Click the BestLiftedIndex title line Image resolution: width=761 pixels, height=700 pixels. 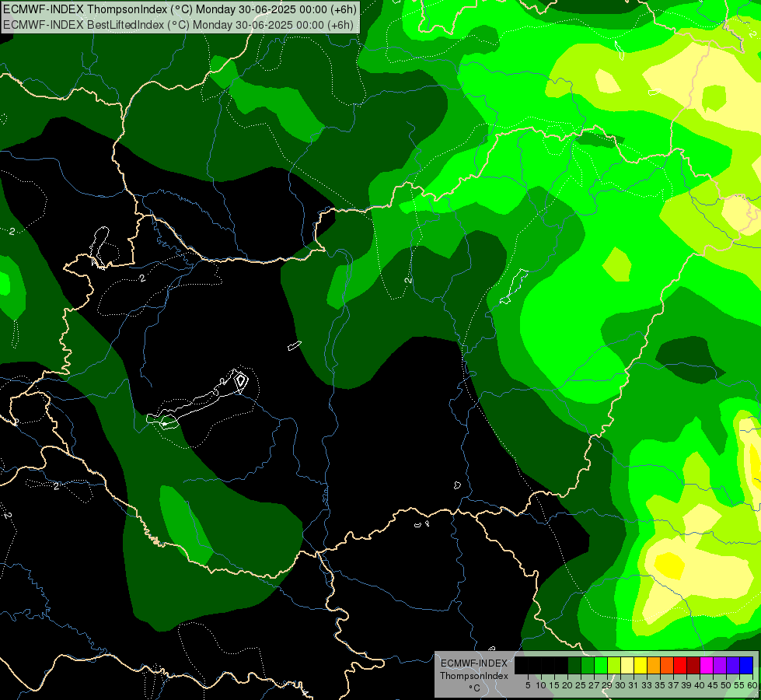(x=178, y=25)
